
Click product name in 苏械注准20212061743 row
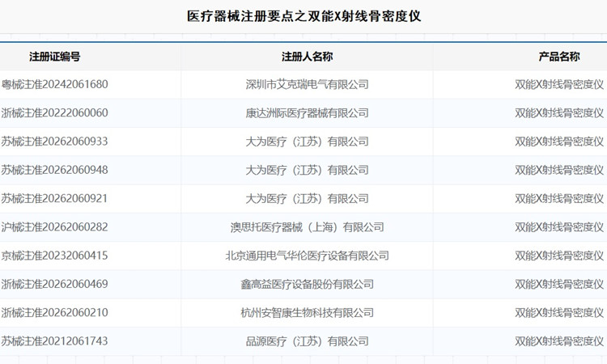(x=559, y=341)
